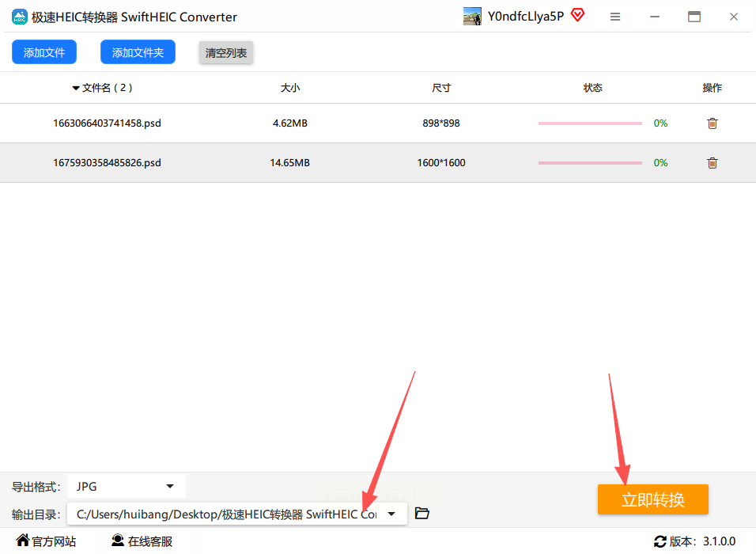Click the 4.62MB size cell
The width and height of the screenshot is (756, 554).
(x=289, y=123)
